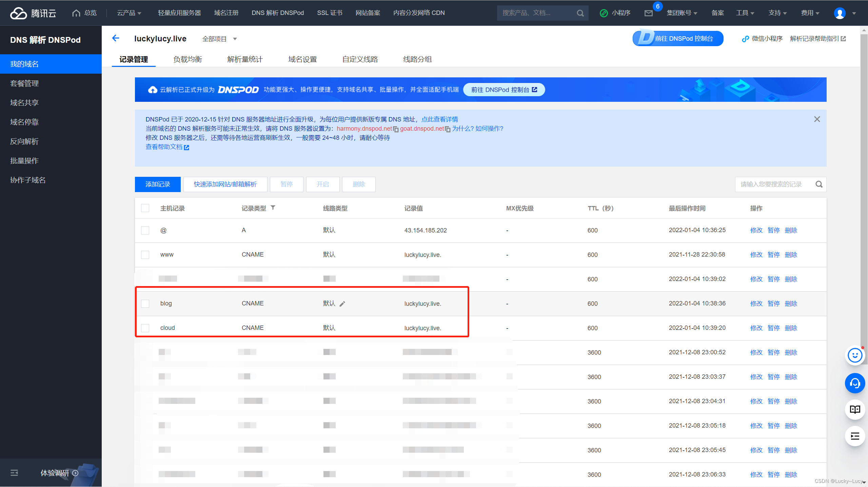
Task: Switch to the domain settings tab
Action: click(302, 59)
